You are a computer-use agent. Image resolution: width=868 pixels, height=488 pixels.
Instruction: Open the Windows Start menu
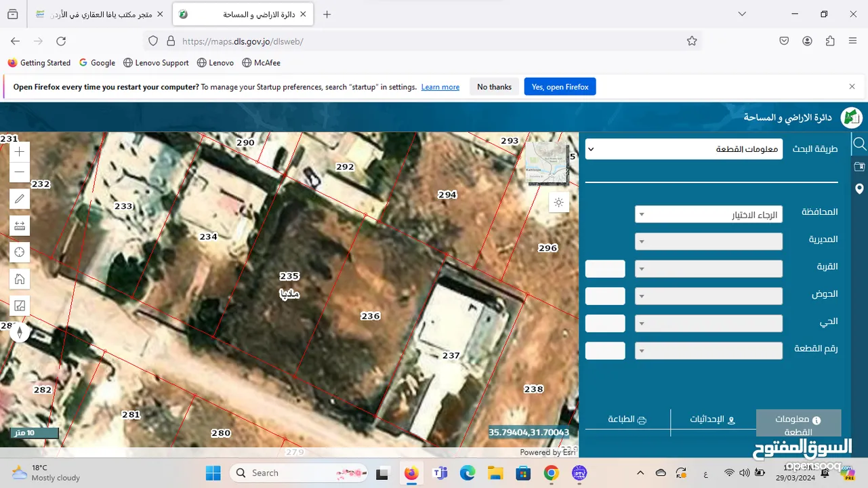[x=213, y=473]
